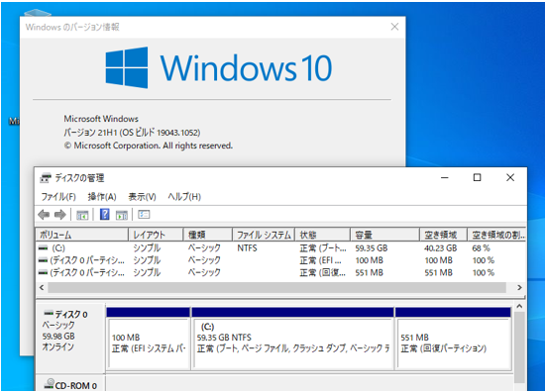Toggle the console tree pane toolbar icon
The height and width of the screenshot is (392, 545).
82,215
